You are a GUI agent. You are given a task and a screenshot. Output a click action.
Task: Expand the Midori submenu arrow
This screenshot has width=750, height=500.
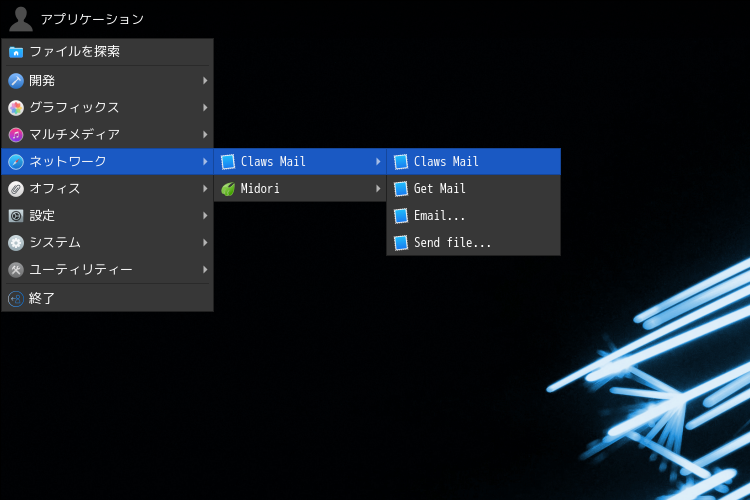click(x=378, y=189)
